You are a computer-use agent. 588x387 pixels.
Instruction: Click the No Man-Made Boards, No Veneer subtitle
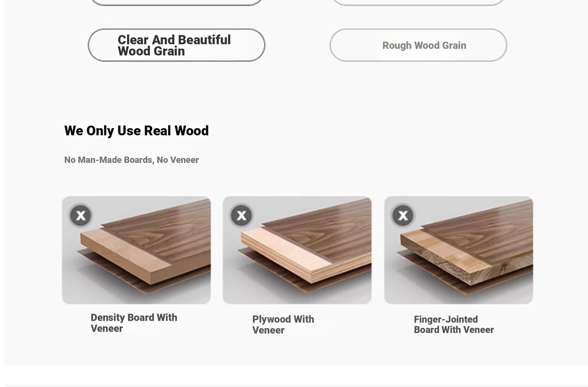131,160
